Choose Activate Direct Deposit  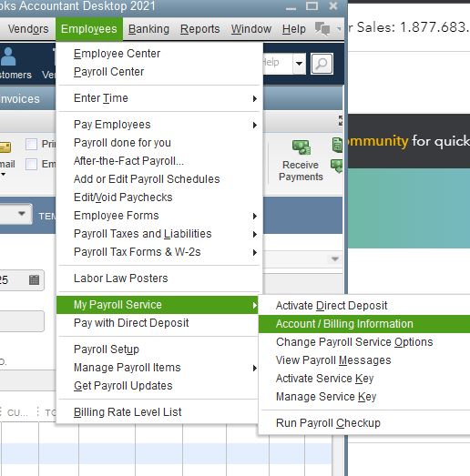(x=364, y=306)
